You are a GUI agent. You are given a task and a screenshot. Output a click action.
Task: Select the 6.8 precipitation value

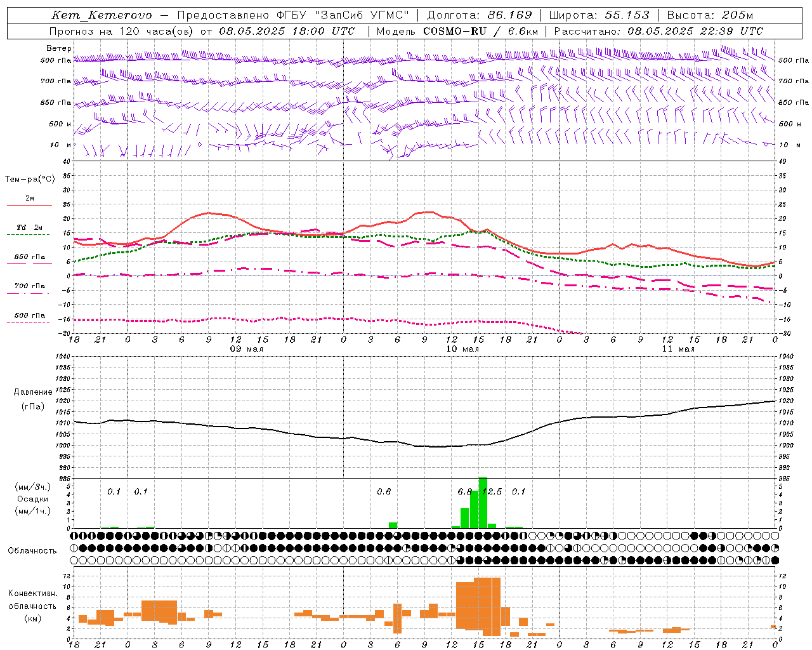[x=465, y=492]
